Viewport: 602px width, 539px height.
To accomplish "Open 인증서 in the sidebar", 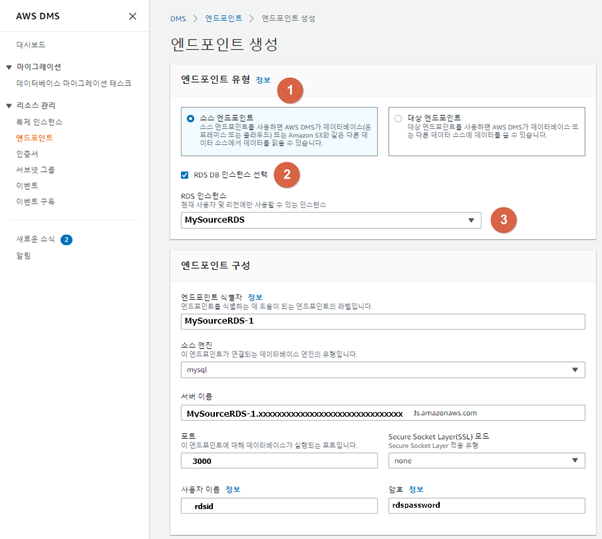I will (x=27, y=154).
